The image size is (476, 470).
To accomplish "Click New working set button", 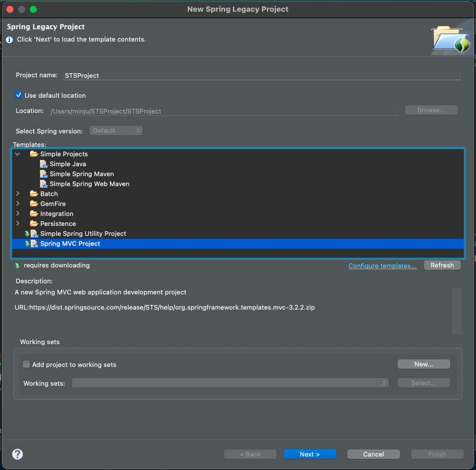I will (x=424, y=364).
